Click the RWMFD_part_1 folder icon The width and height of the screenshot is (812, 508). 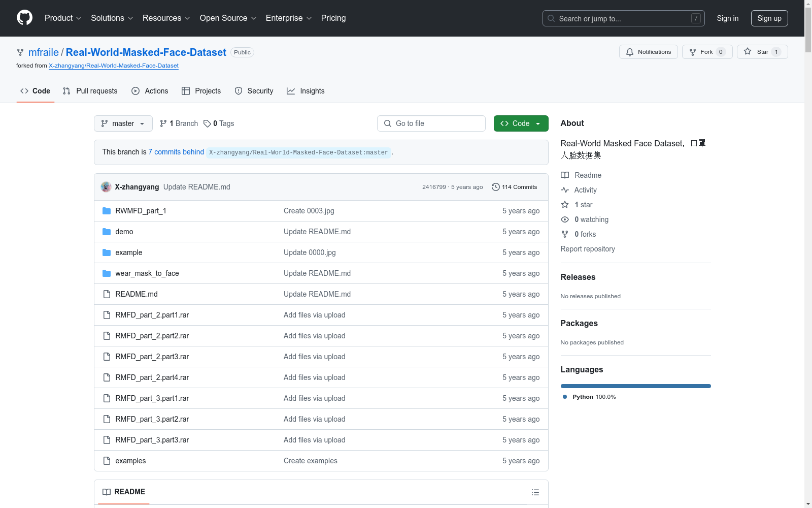(x=107, y=211)
